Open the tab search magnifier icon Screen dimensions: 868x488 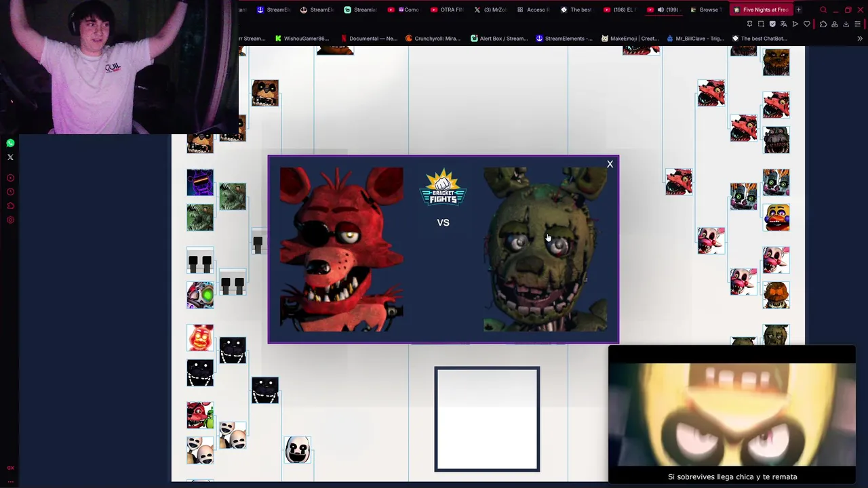(823, 9)
